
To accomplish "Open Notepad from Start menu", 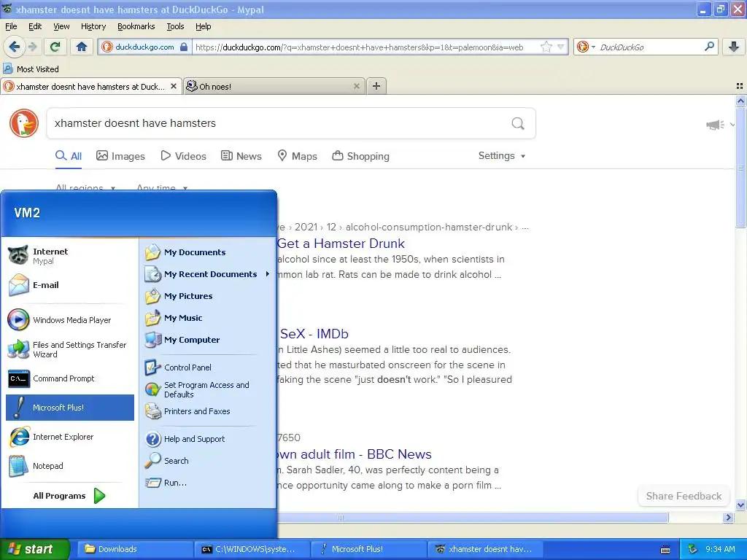I will click(x=69, y=466).
